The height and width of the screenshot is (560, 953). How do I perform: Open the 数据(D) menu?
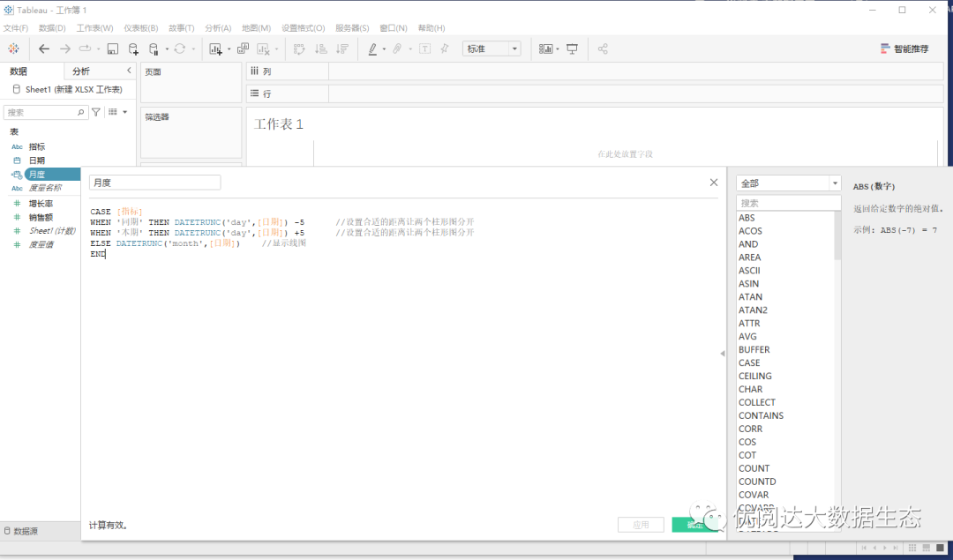click(52, 28)
